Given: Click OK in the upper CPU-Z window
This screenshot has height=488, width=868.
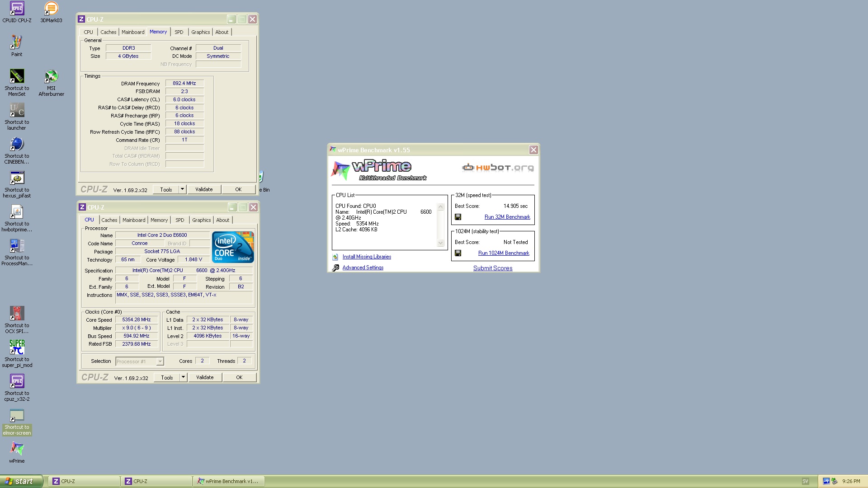Looking at the screenshot, I should [x=238, y=189].
